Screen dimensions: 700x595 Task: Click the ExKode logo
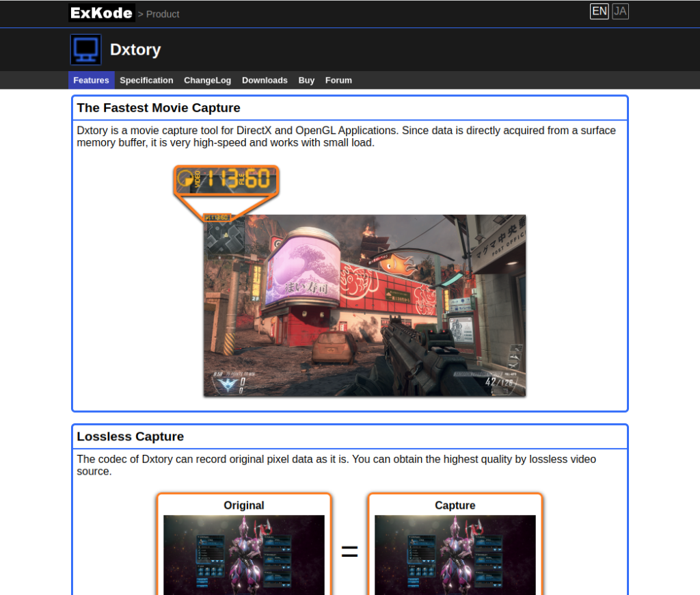tap(101, 13)
